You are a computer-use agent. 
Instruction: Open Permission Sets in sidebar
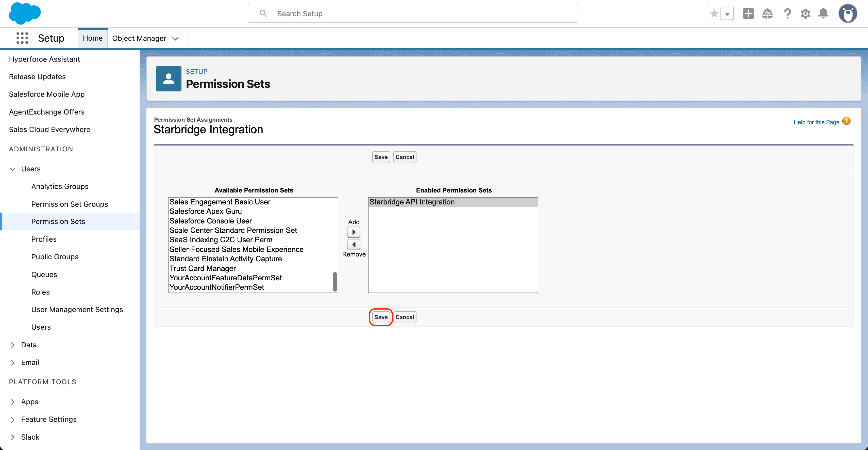[x=58, y=221]
